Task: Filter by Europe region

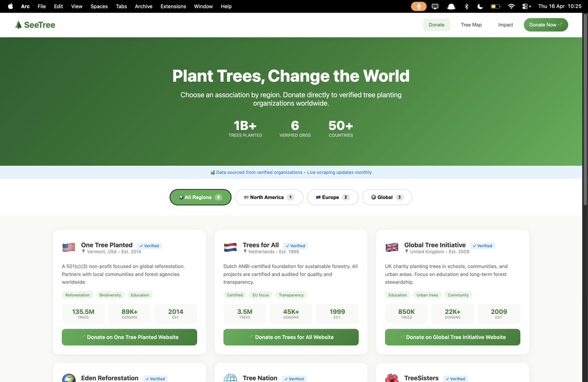Action: pyautogui.click(x=332, y=197)
